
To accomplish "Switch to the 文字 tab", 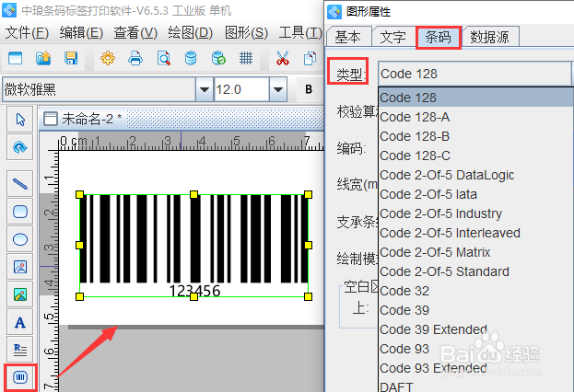I will pos(392,37).
